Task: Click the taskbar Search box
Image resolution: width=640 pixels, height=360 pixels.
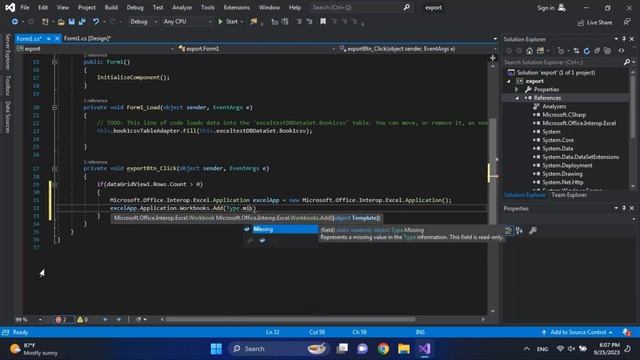Action: pyautogui.click(x=278, y=349)
